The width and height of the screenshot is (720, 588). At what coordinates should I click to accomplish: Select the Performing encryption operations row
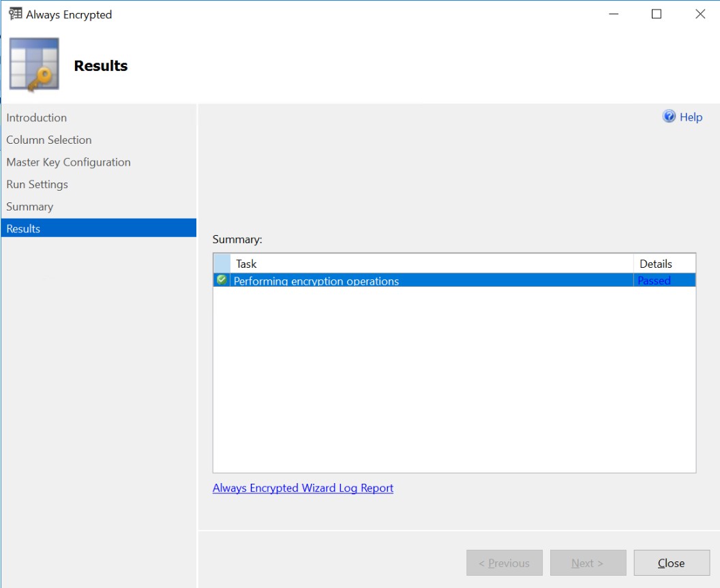pos(454,280)
